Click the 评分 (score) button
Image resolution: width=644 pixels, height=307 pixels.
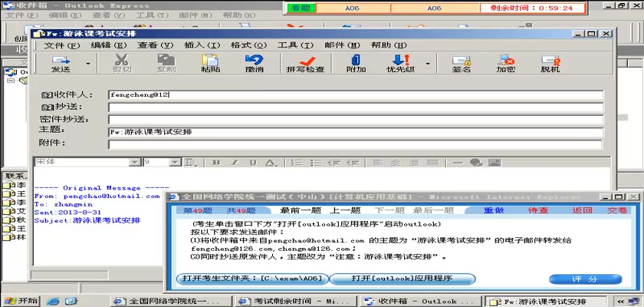(x=585, y=279)
